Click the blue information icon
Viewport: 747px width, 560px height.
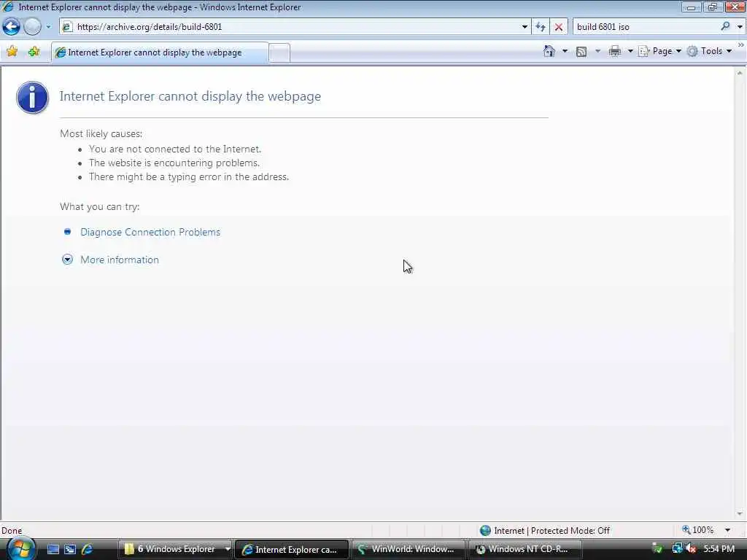coord(32,97)
